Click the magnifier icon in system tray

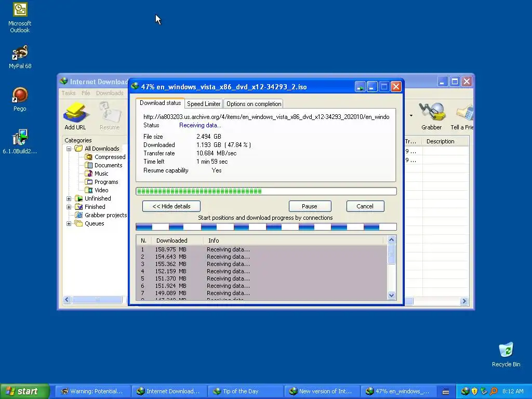click(x=494, y=391)
